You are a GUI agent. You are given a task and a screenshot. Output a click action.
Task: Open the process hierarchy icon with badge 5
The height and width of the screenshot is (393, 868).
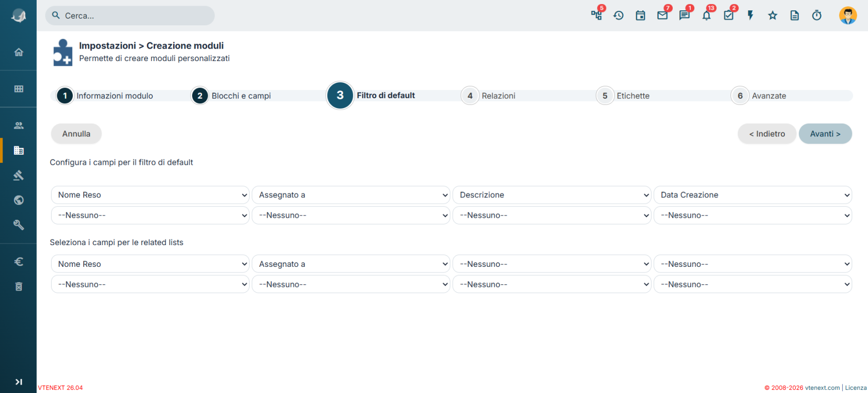(597, 15)
